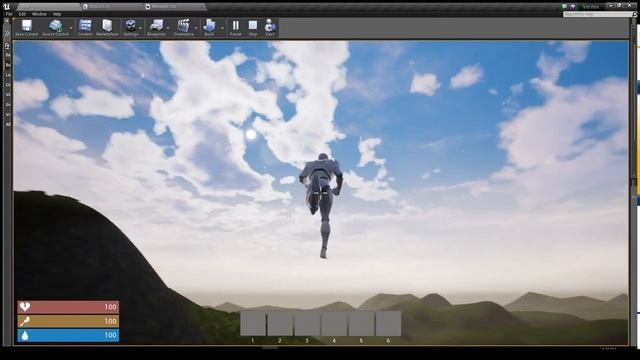Open the Content browser toolbar icon
The image size is (640, 360).
85,28
